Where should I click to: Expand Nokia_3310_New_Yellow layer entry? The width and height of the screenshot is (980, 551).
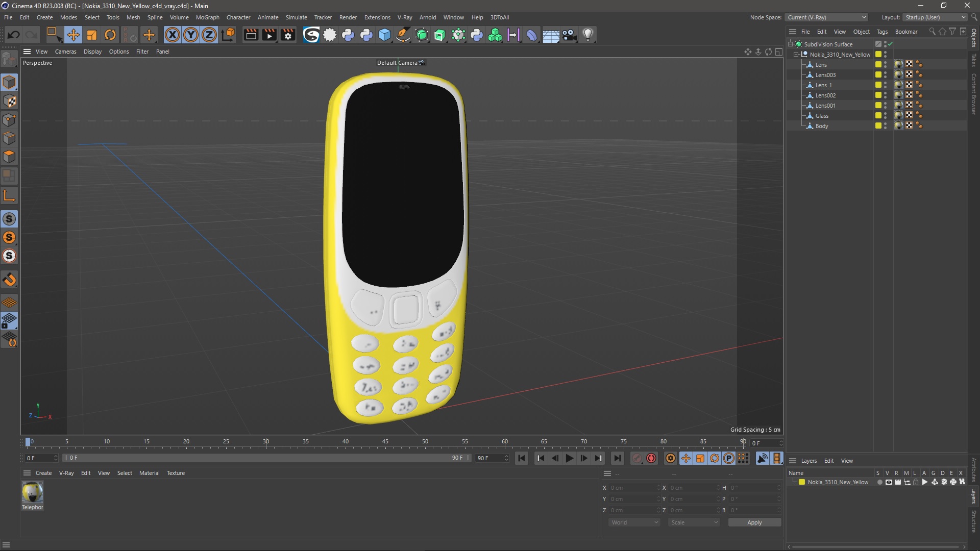click(794, 482)
